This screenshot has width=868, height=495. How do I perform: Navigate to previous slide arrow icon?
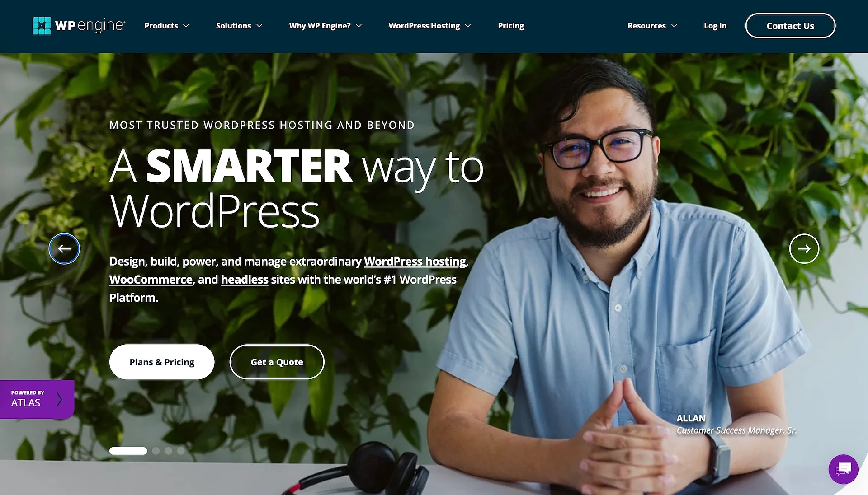pos(63,249)
